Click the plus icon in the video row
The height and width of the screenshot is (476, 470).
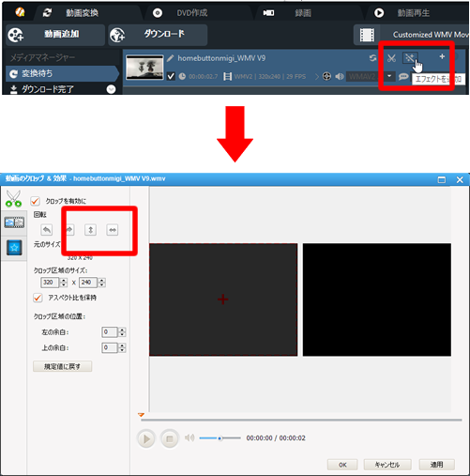pos(442,56)
